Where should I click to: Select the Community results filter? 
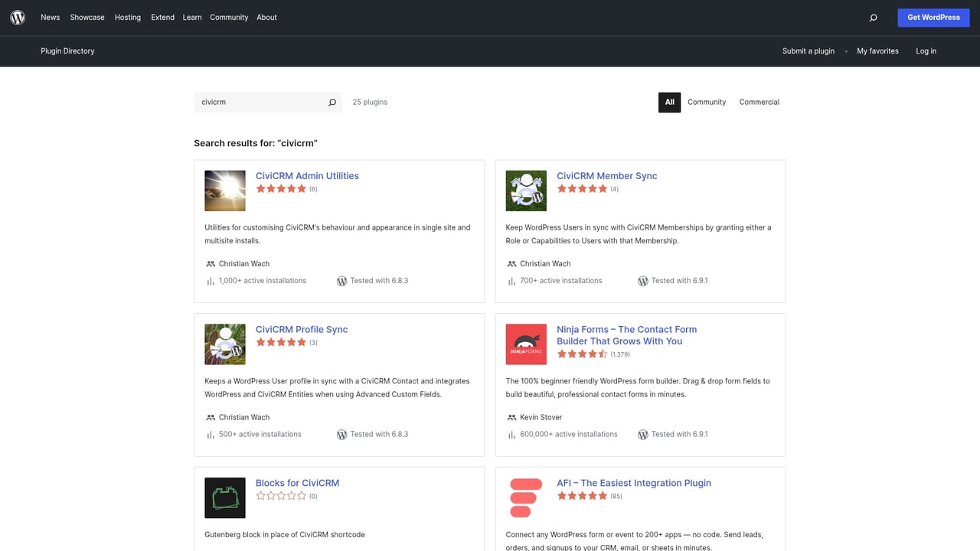[706, 102]
